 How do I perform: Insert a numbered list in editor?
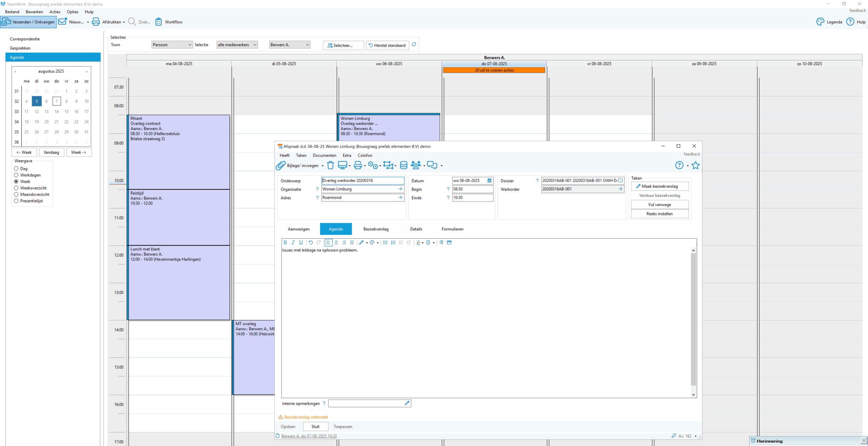393,242
